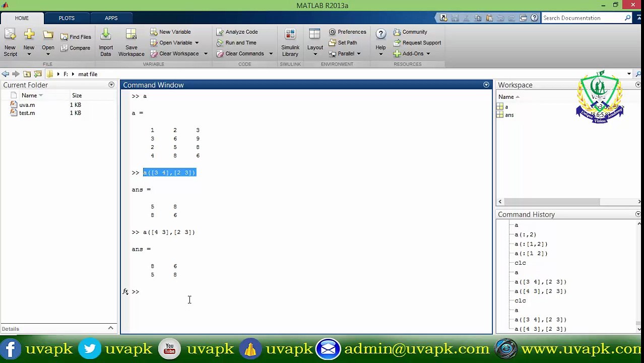Click Request Support

[x=417, y=43]
